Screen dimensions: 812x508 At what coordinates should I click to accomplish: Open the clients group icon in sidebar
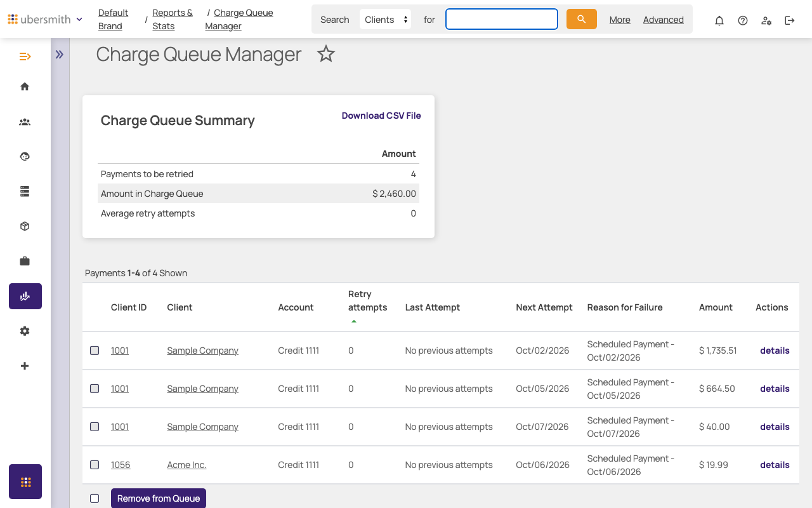(x=25, y=122)
